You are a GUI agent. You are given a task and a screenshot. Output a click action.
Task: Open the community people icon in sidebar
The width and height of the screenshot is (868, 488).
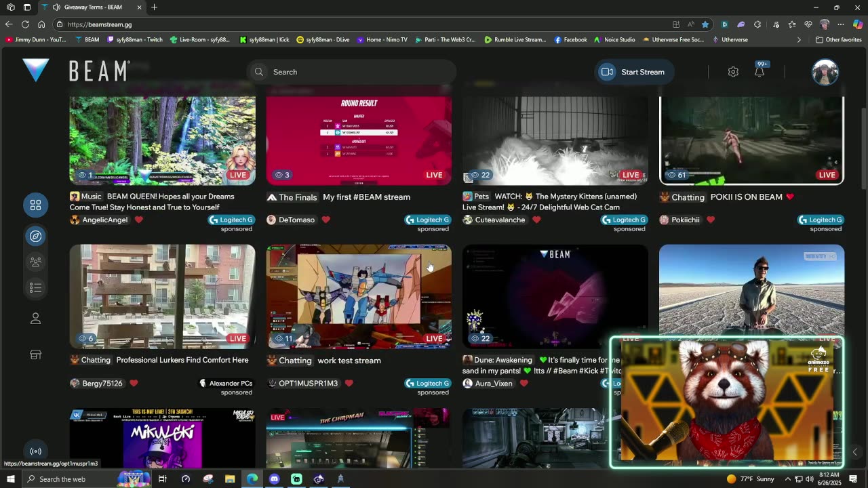point(36,262)
